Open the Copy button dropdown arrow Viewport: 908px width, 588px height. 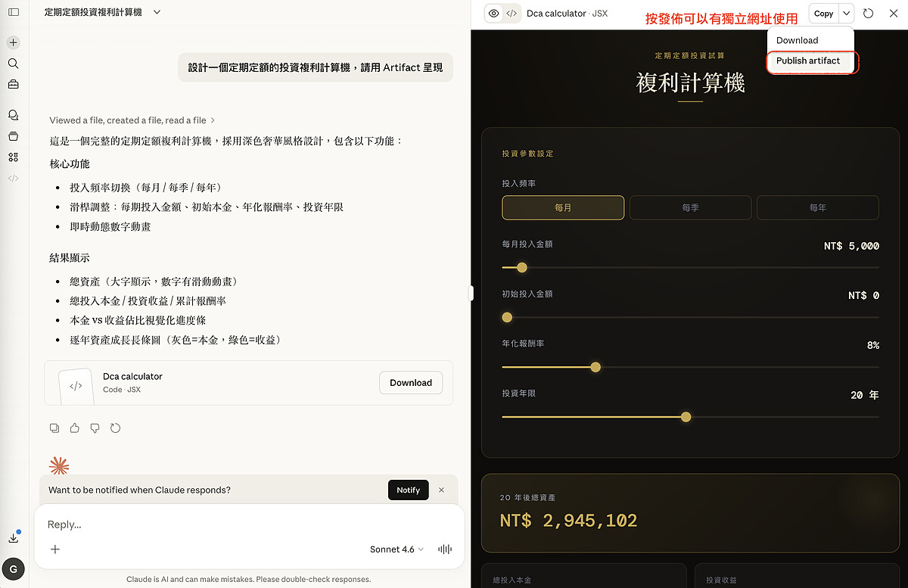pos(847,13)
